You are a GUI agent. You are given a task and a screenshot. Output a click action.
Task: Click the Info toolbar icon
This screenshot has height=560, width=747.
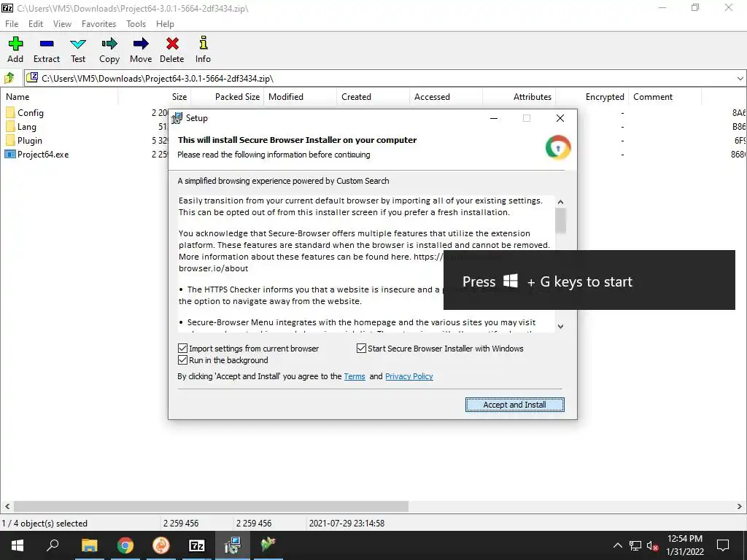[204, 43]
